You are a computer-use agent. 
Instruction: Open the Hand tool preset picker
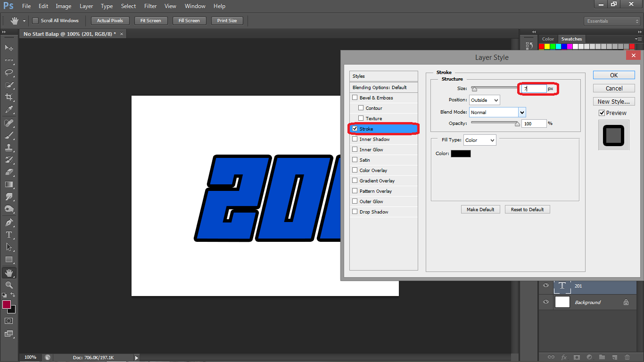pyautogui.click(x=24, y=21)
